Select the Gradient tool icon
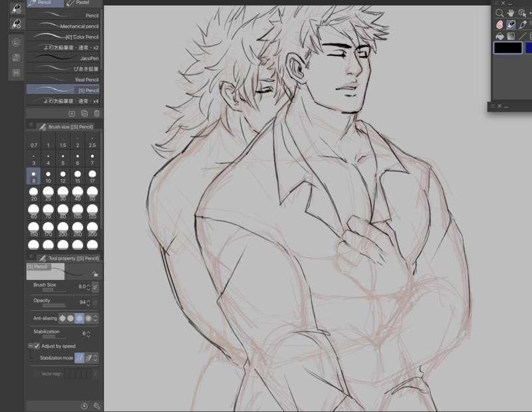 pyautogui.click(x=511, y=36)
